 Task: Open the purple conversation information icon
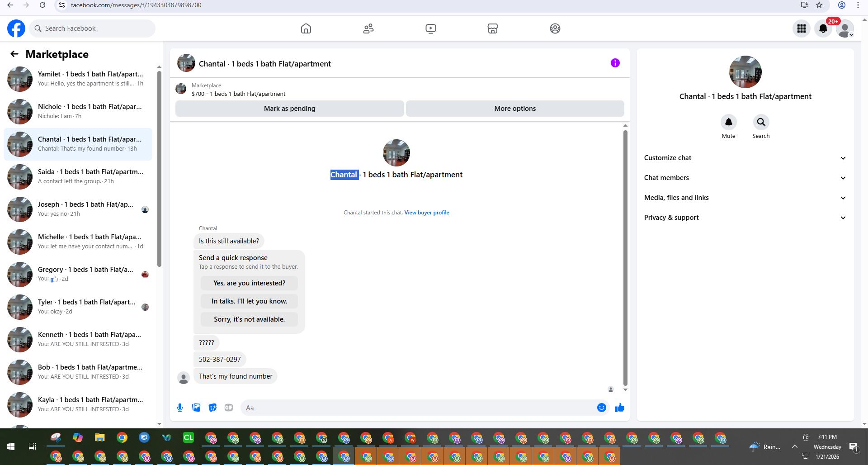click(615, 63)
